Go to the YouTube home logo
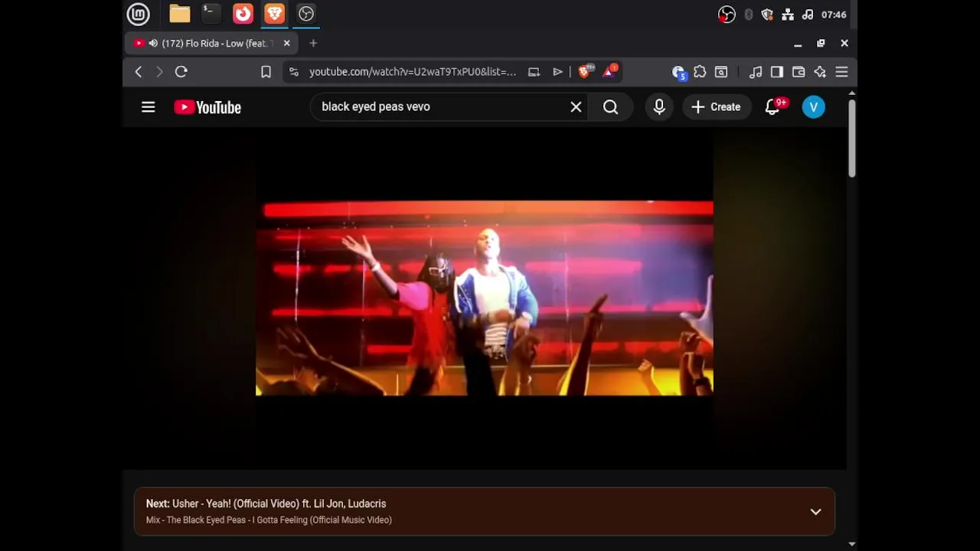Screen dimensions: 980x551 click(x=207, y=107)
